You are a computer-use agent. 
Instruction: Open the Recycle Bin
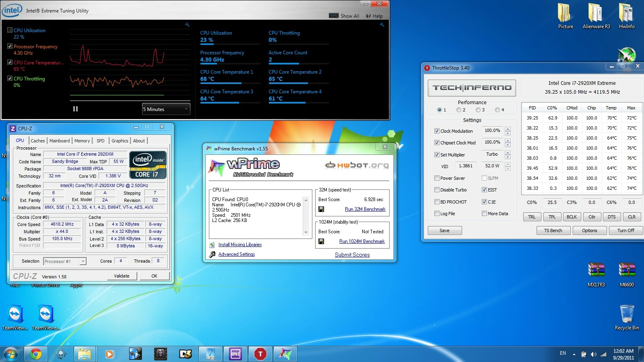point(627,318)
